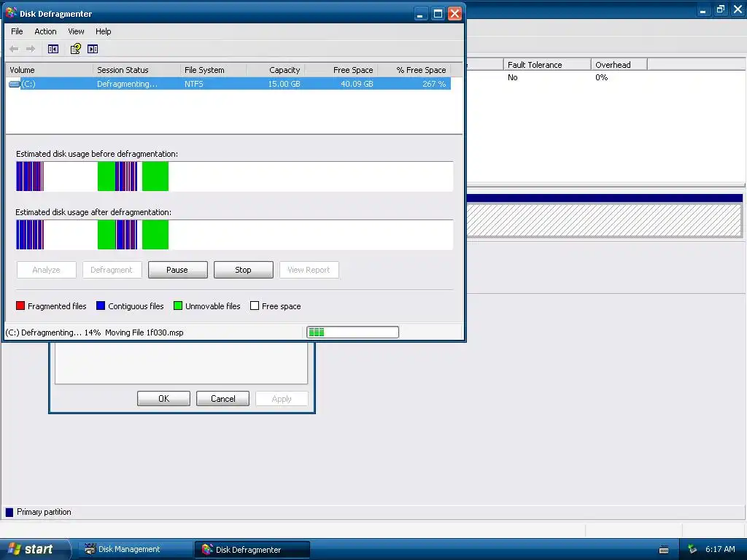Click the 0% overhead value
Image resolution: width=747 pixels, height=560 pixels.
[601, 77]
